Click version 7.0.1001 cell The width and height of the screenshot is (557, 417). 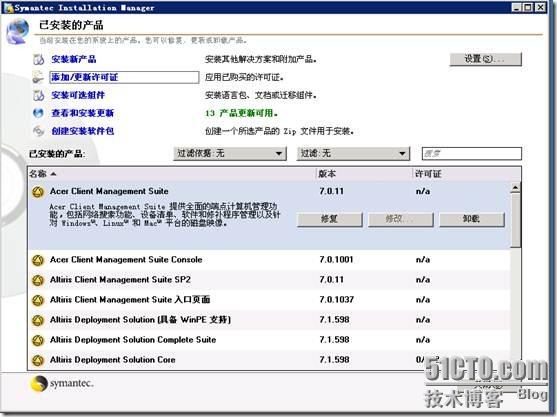tap(336, 260)
